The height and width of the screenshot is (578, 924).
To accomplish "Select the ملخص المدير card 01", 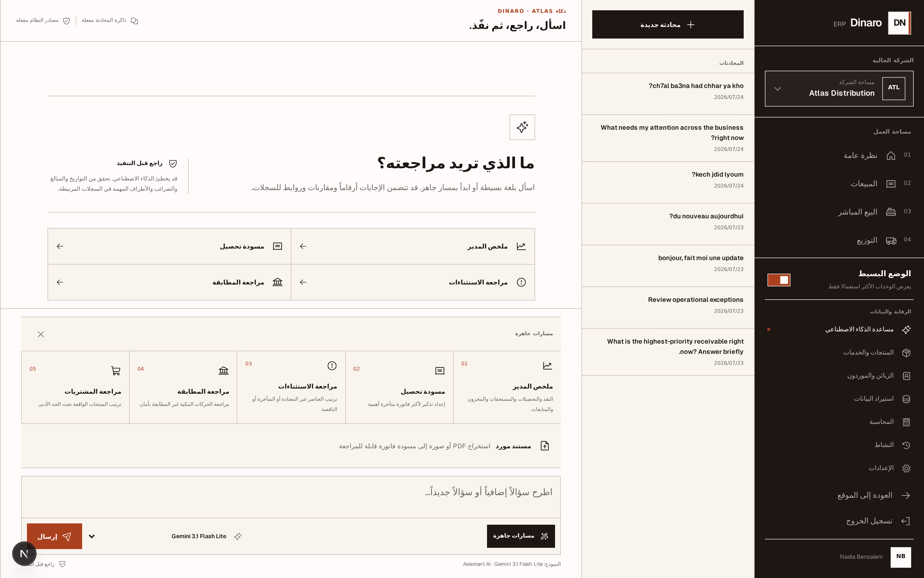I will 507,387.
